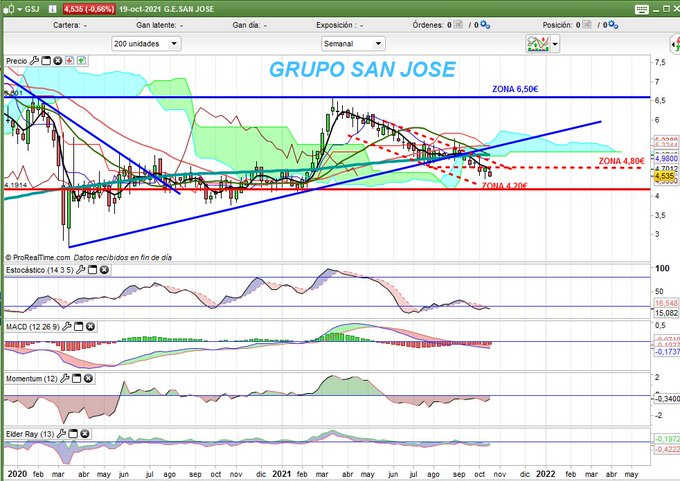The height and width of the screenshot is (481, 680).
Task: Click the Gan día field
Action: pos(250,25)
